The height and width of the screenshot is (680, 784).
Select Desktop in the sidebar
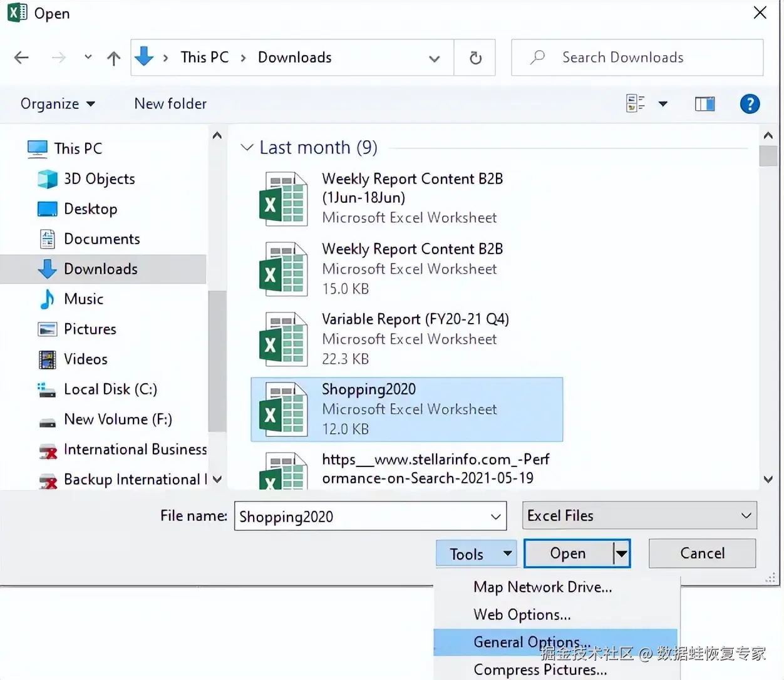pos(78,209)
